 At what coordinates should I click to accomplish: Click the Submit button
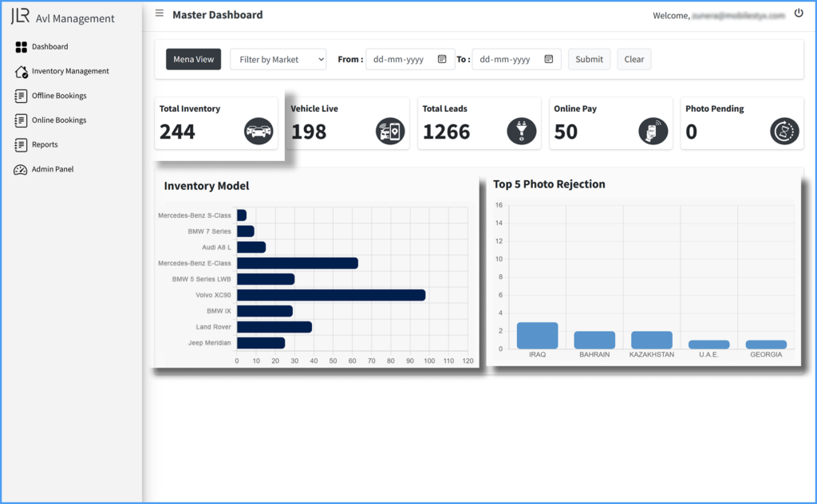pos(589,59)
